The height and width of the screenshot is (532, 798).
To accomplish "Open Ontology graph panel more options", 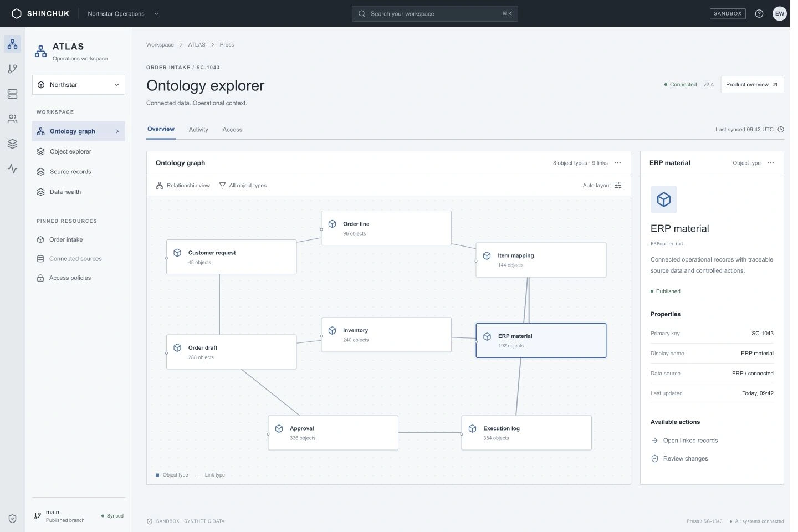I will point(618,163).
